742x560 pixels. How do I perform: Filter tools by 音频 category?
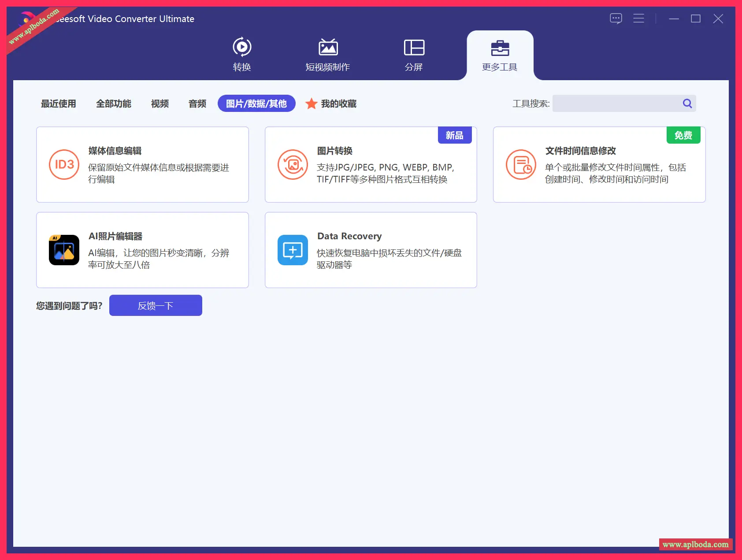coord(197,104)
